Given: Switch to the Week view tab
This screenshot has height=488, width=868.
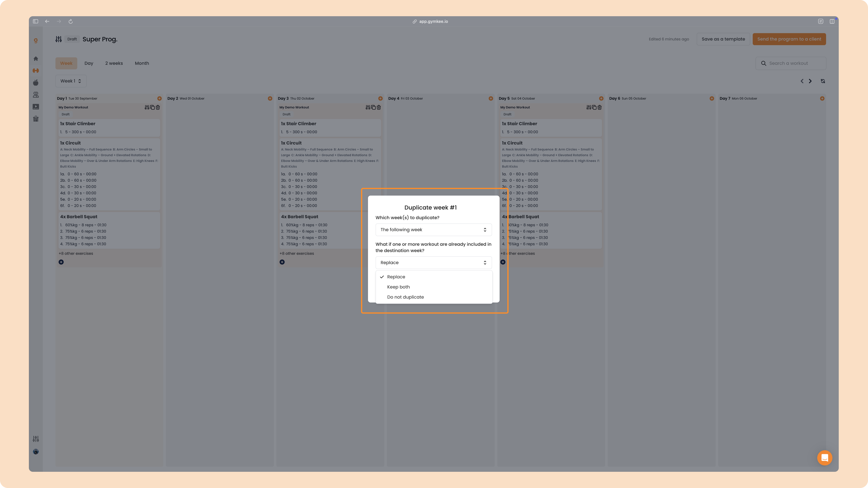Looking at the screenshot, I should click(x=66, y=63).
